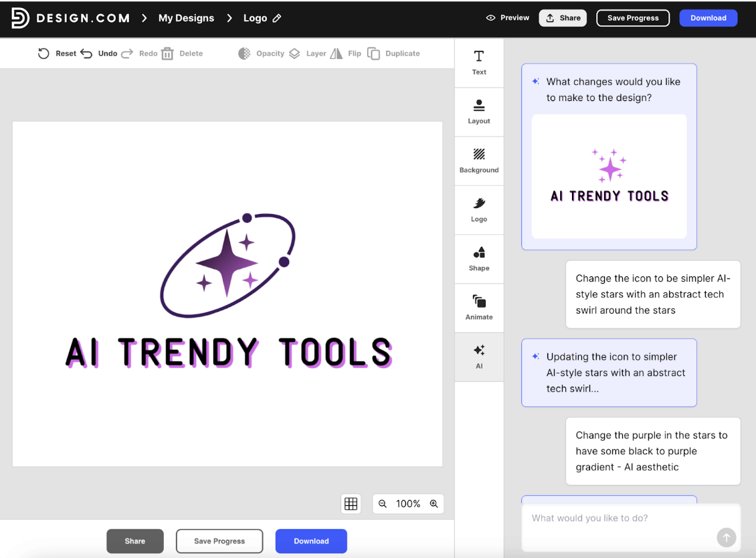Navigate to My Designs breadcrumb
756x558 pixels.
pos(186,18)
